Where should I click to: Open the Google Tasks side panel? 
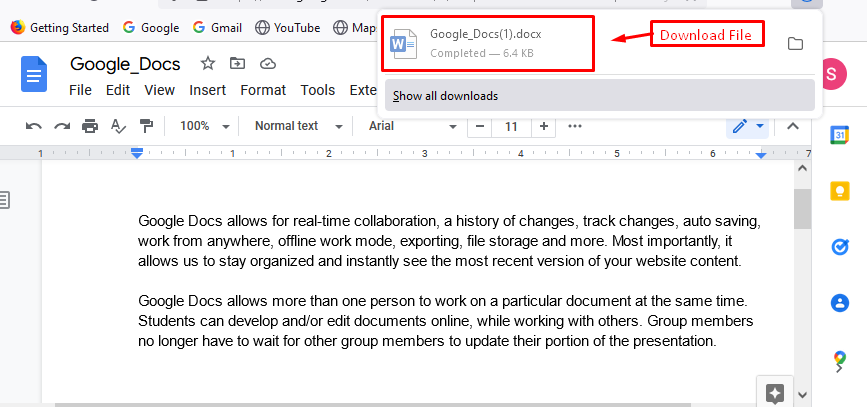click(x=839, y=247)
